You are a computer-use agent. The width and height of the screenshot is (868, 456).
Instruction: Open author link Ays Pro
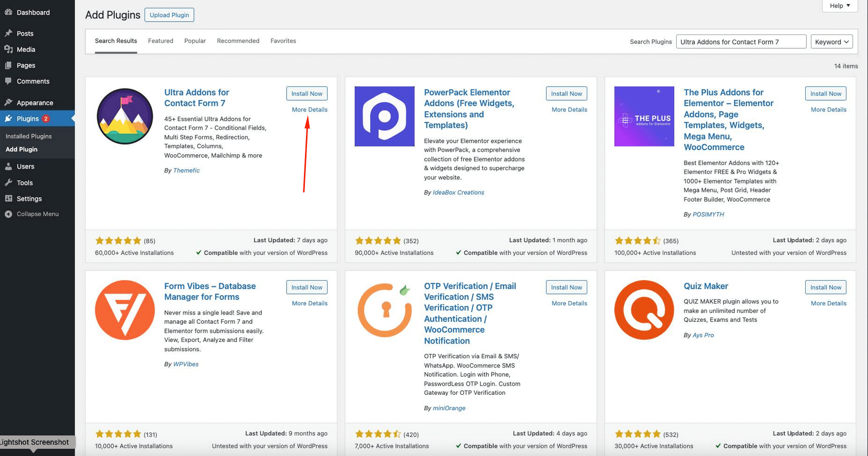[703, 335]
